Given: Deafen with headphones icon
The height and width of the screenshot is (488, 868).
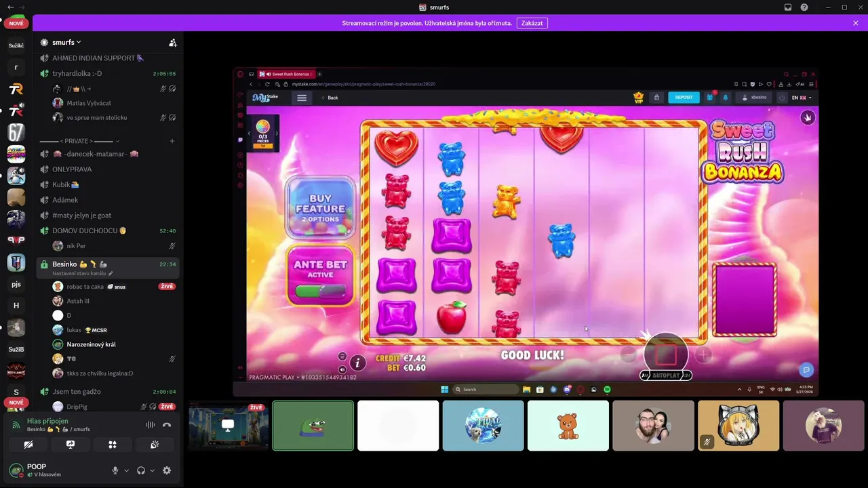Looking at the screenshot, I should pyautogui.click(x=141, y=470).
